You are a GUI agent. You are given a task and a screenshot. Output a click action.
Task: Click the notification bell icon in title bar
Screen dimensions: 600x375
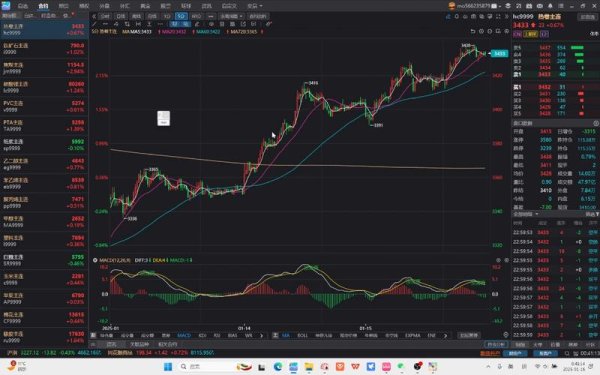(x=550, y=6)
